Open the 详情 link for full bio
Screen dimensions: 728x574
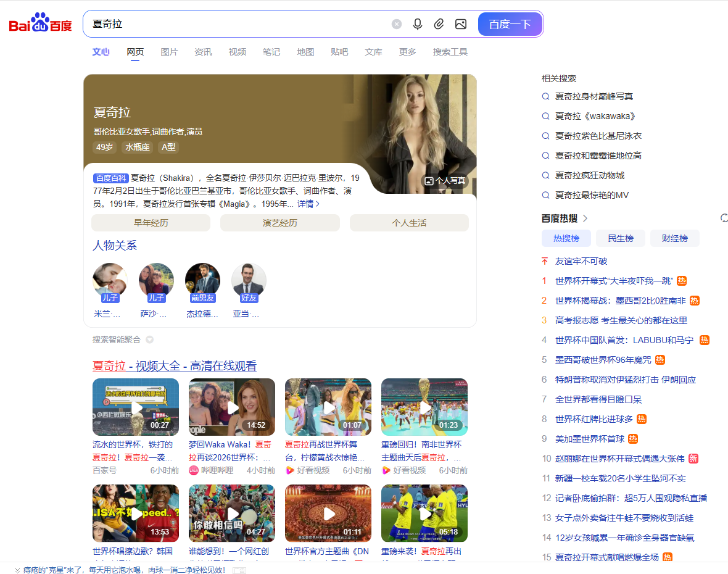308,204
